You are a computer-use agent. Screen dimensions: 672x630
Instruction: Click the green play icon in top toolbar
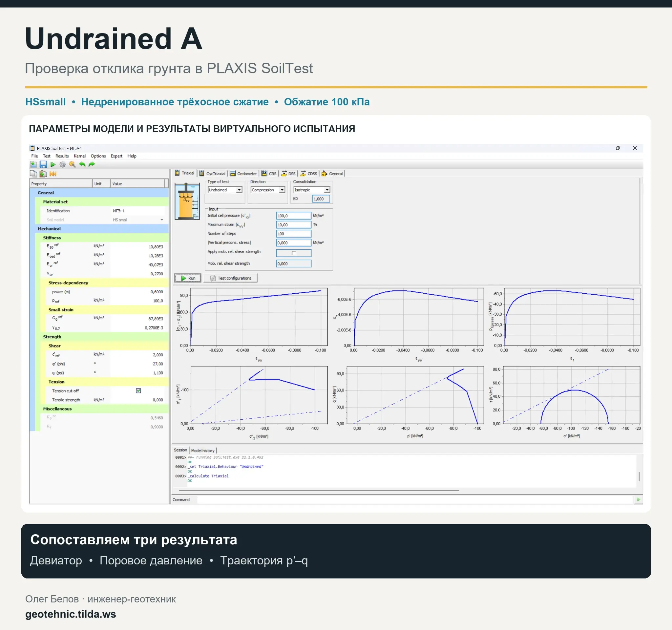coord(53,165)
